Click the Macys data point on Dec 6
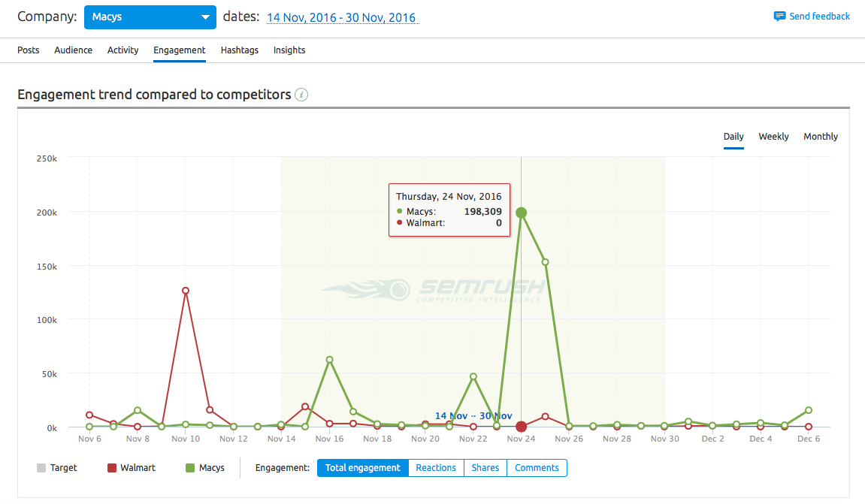 (x=809, y=410)
